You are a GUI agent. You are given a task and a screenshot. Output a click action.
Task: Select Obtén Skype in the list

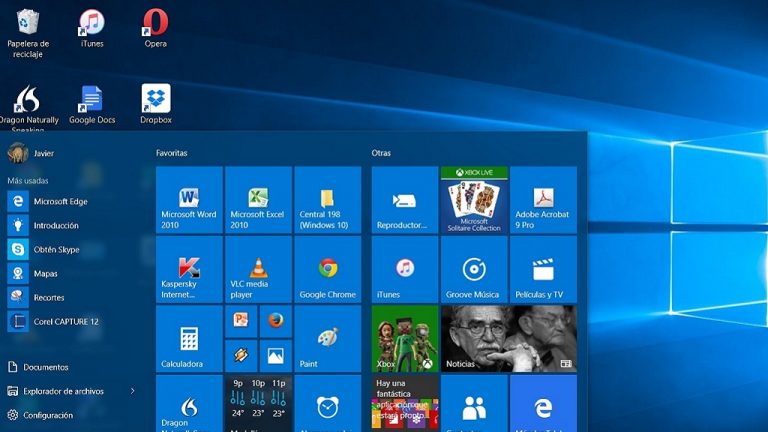[x=73, y=249]
